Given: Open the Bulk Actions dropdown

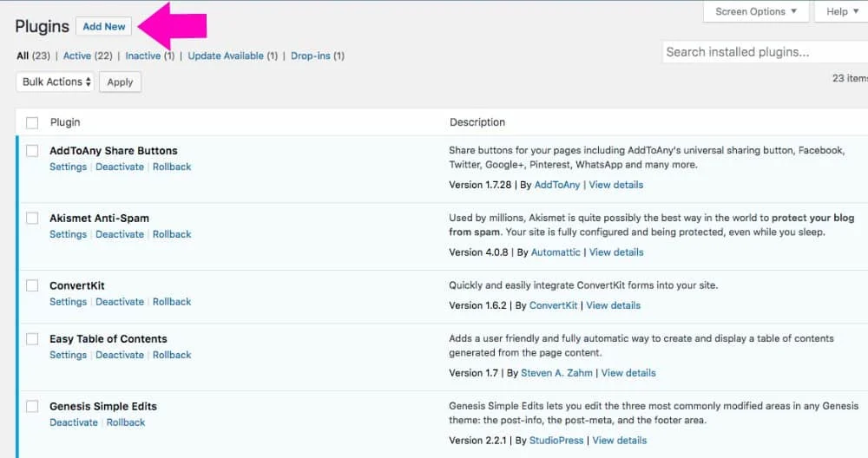Looking at the screenshot, I should (56, 82).
